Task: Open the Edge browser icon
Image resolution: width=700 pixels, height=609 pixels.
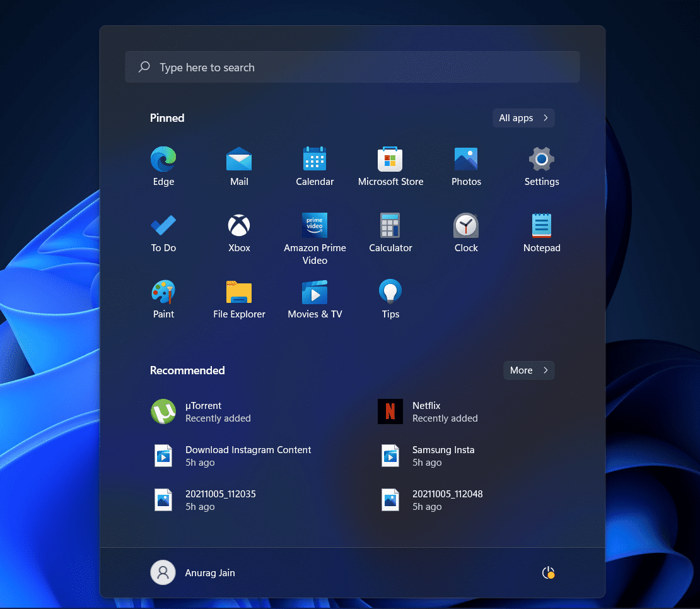Action: tap(163, 160)
